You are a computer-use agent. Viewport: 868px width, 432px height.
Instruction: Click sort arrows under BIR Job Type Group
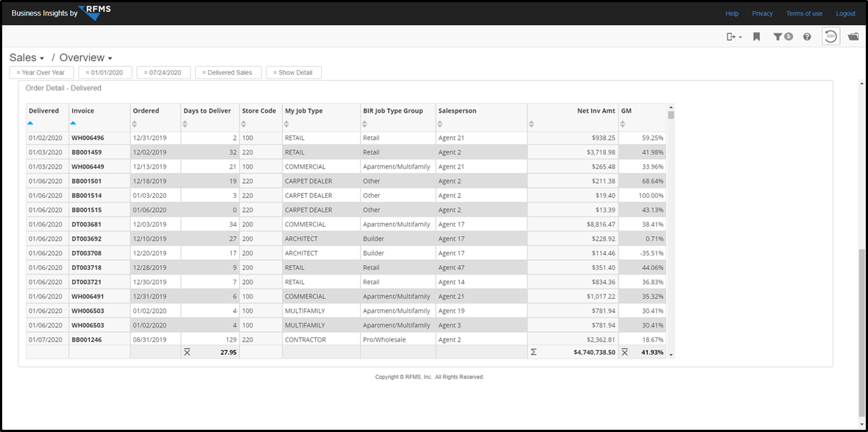(x=366, y=124)
